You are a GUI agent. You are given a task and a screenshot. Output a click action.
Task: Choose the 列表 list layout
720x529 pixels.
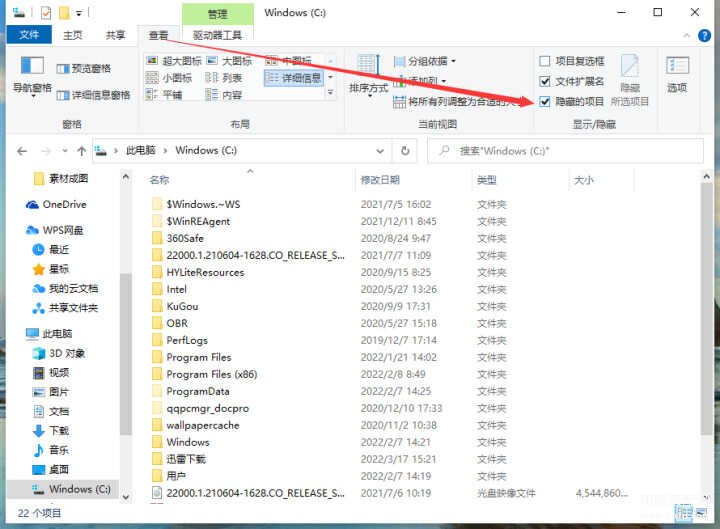[224, 78]
